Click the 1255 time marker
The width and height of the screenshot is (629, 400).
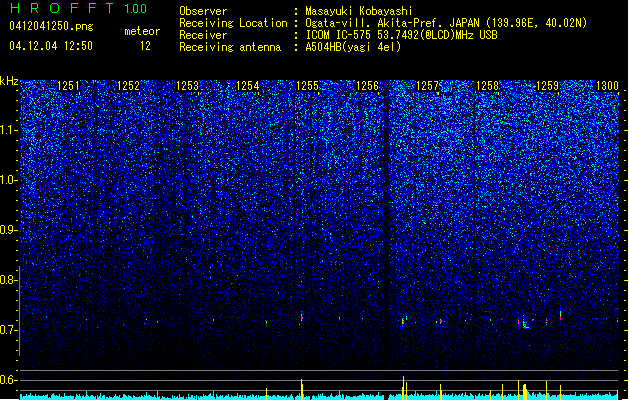pyautogui.click(x=307, y=86)
